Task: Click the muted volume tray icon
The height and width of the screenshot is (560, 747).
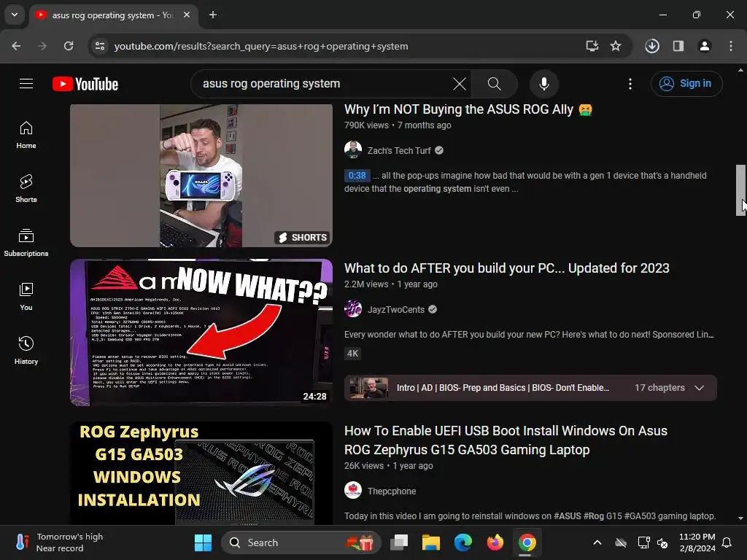Action: (662, 542)
